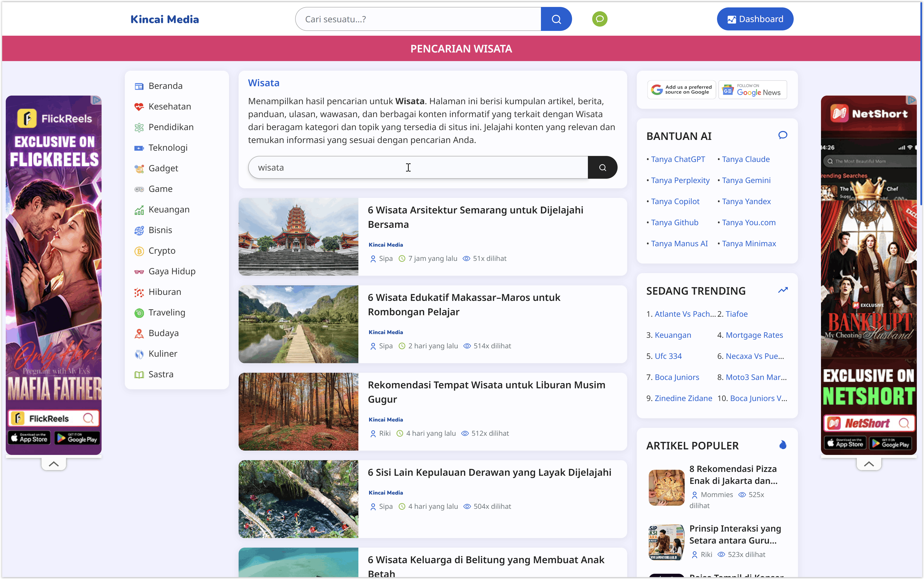This screenshot has height=579, width=924.
Task: Click the blue search magnifier button in header
Action: pyautogui.click(x=556, y=19)
